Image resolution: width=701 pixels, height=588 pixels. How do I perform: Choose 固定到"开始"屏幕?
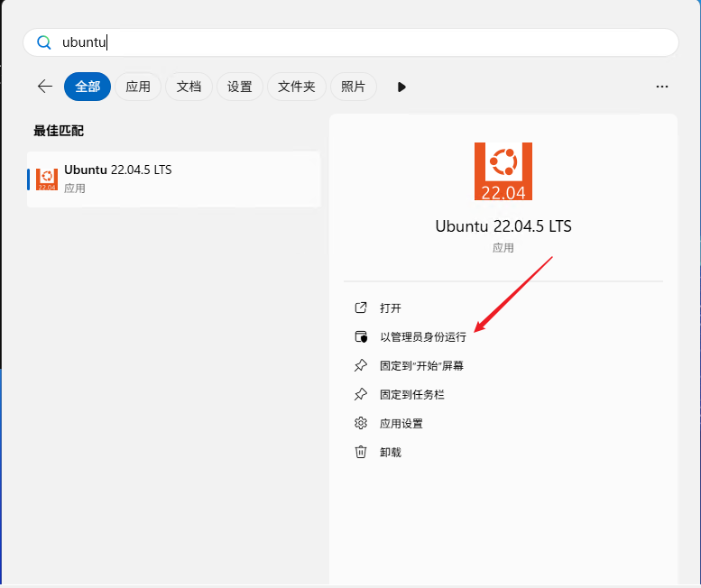[421, 365]
